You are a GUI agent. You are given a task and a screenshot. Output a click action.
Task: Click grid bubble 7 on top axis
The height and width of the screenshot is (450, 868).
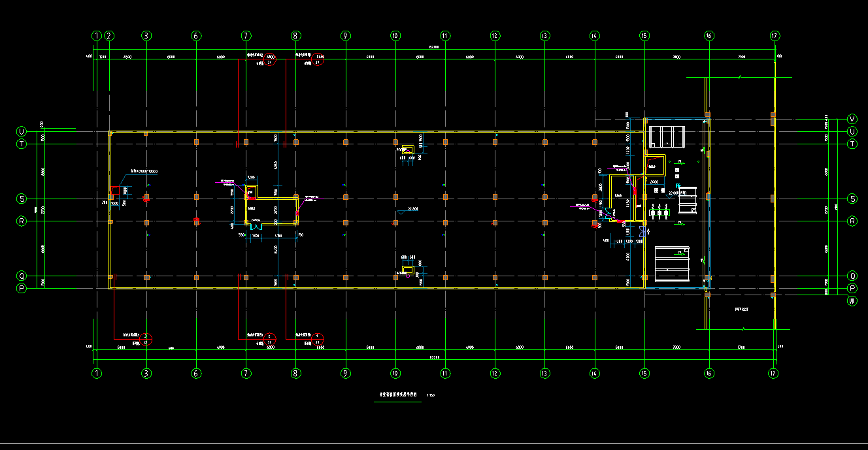(x=246, y=36)
